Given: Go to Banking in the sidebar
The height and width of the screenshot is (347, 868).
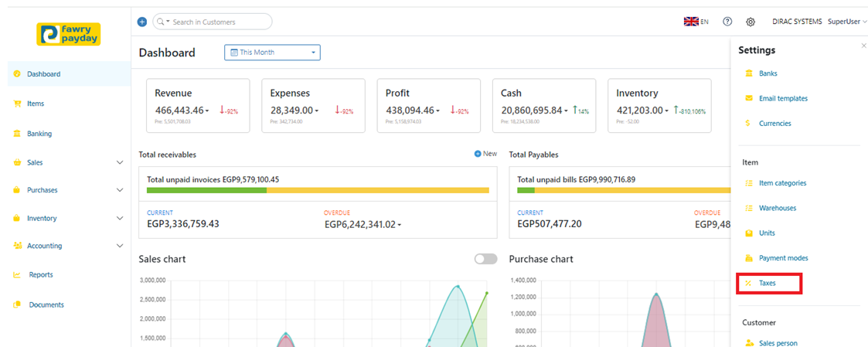Looking at the screenshot, I should (39, 134).
